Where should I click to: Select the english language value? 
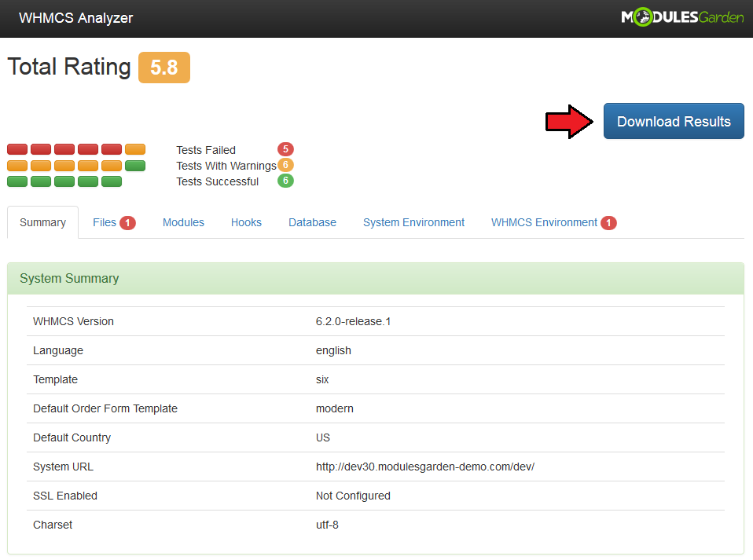coord(333,351)
